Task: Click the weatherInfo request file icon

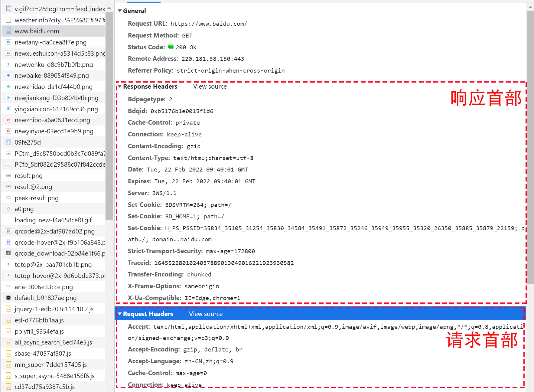Action: click(x=8, y=20)
